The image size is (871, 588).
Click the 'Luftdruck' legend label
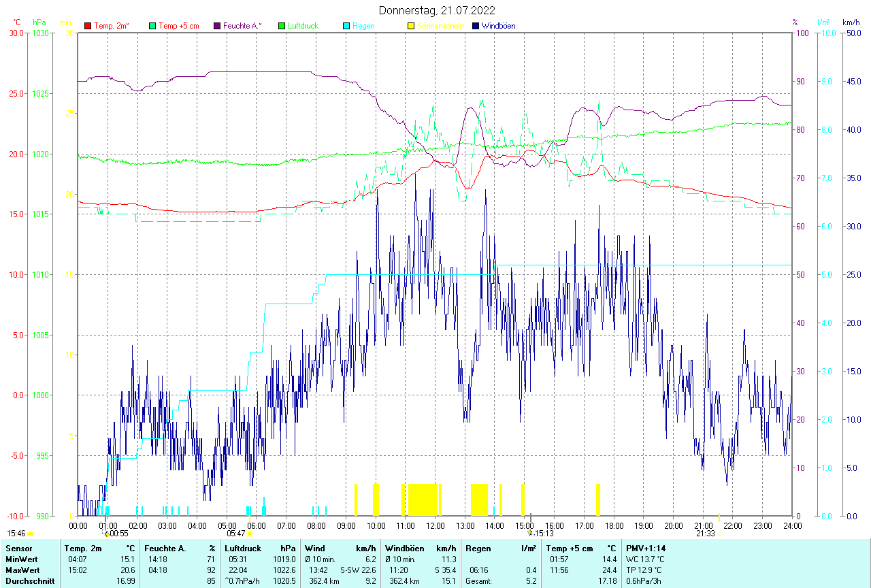coord(303,26)
